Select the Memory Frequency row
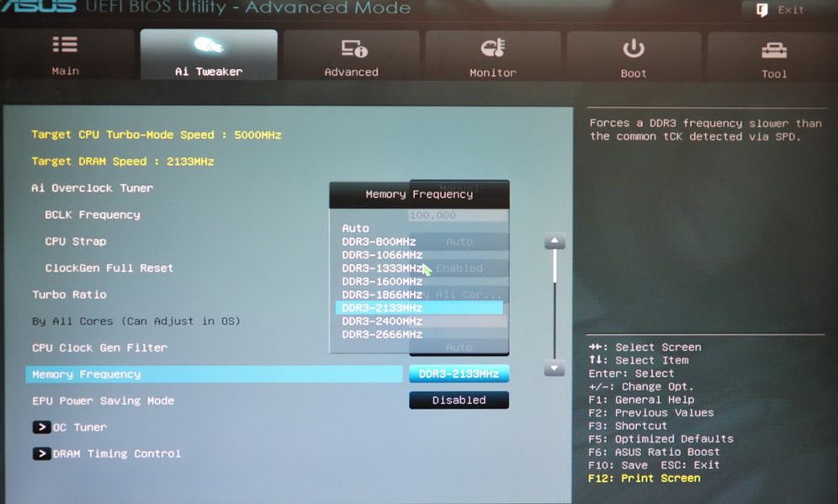838x504 pixels. [x=214, y=374]
